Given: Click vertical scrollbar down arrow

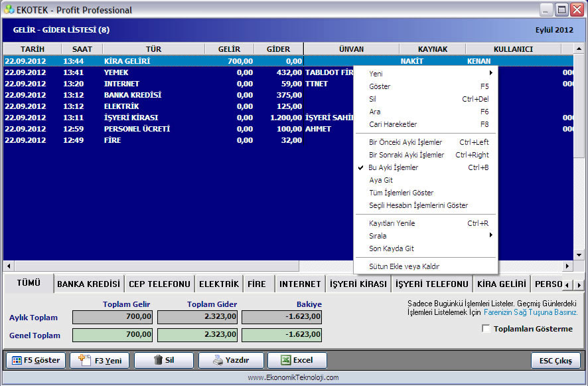Looking at the screenshot, I should (579, 255).
